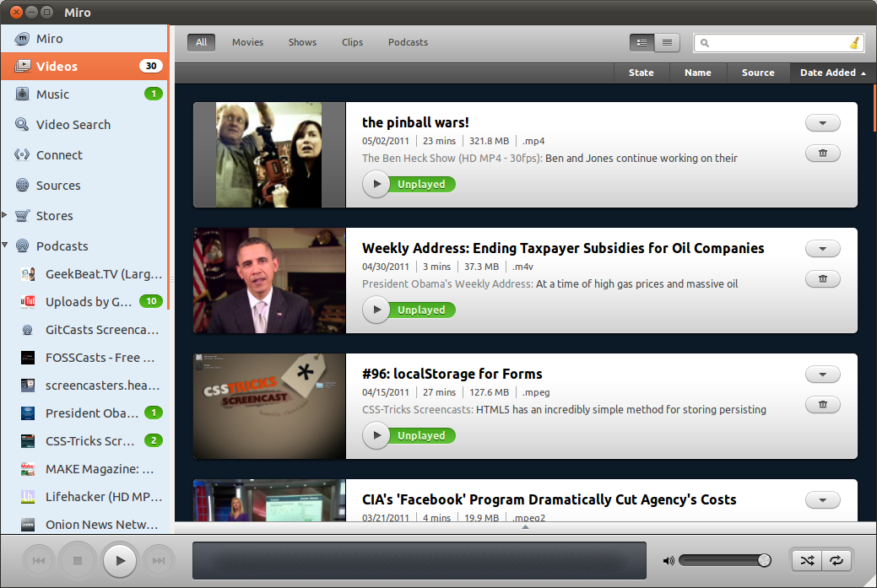Stop playback
877x588 pixels.
(x=78, y=561)
